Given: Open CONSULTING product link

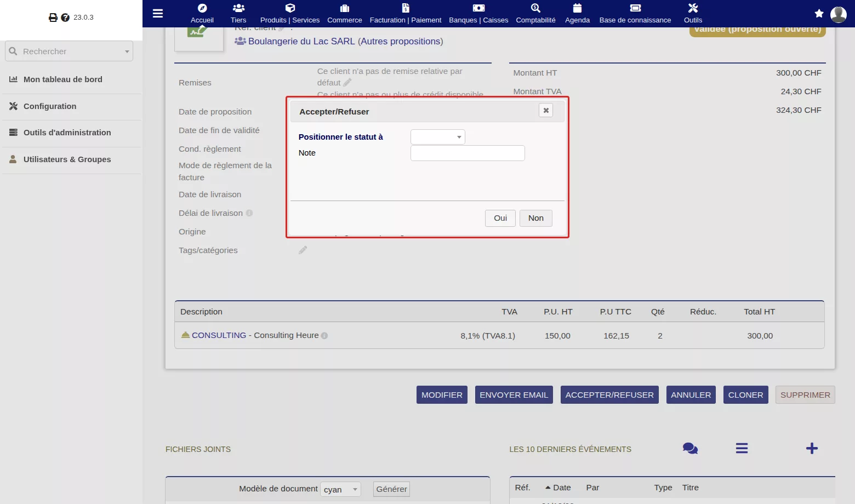Looking at the screenshot, I should pos(219,335).
